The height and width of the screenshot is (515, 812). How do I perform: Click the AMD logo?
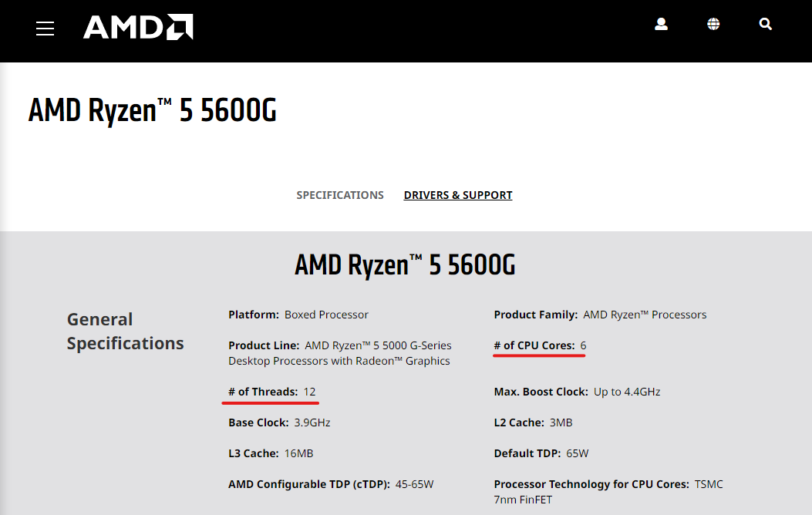click(x=138, y=27)
